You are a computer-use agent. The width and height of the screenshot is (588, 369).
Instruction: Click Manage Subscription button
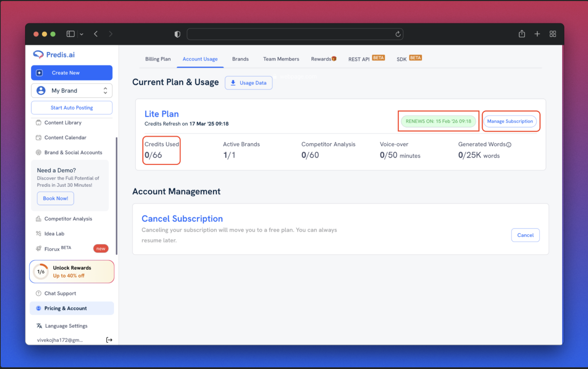click(510, 121)
